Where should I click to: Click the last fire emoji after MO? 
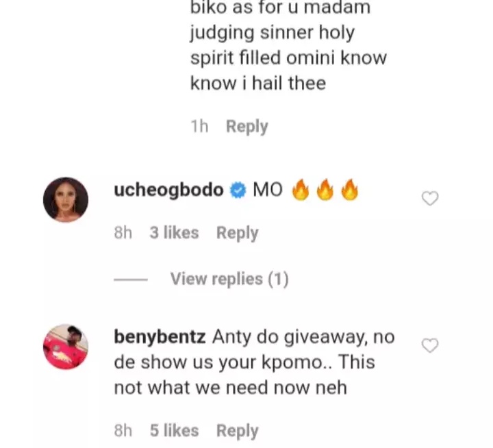(x=349, y=190)
